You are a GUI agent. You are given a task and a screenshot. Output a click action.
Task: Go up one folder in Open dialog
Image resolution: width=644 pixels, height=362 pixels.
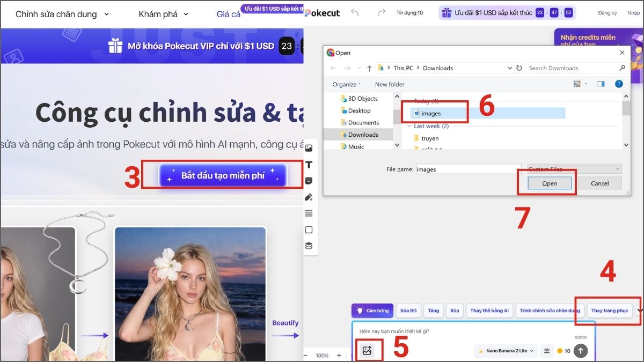(x=369, y=68)
